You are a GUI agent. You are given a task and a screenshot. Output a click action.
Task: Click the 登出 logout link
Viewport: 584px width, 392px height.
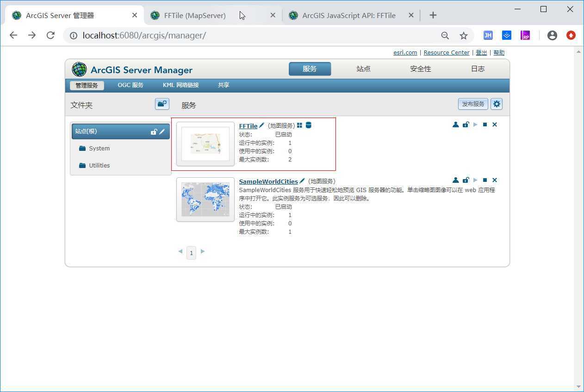[481, 53]
